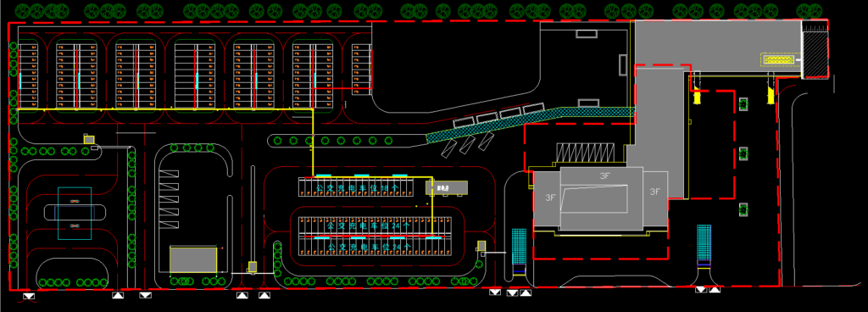Select the gray yellow-outlined box beside 18-slot row
The height and width of the screenshot is (312, 868).
coord(446,187)
